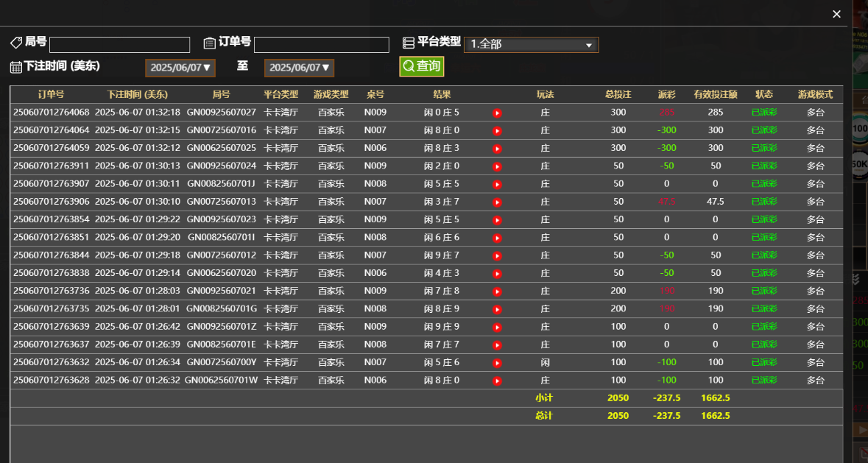Viewport: 868px width, 463px height.
Task: Play the video for order 250607012763736
Action: tap(497, 290)
